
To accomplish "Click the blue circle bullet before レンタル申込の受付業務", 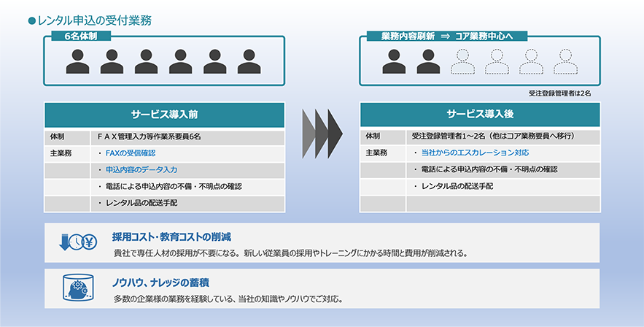I will tap(31, 20).
